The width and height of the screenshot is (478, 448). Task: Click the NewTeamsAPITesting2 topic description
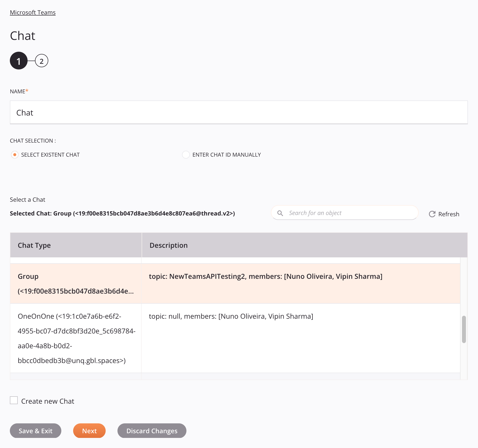pyautogui.click(x=266, y=276)
